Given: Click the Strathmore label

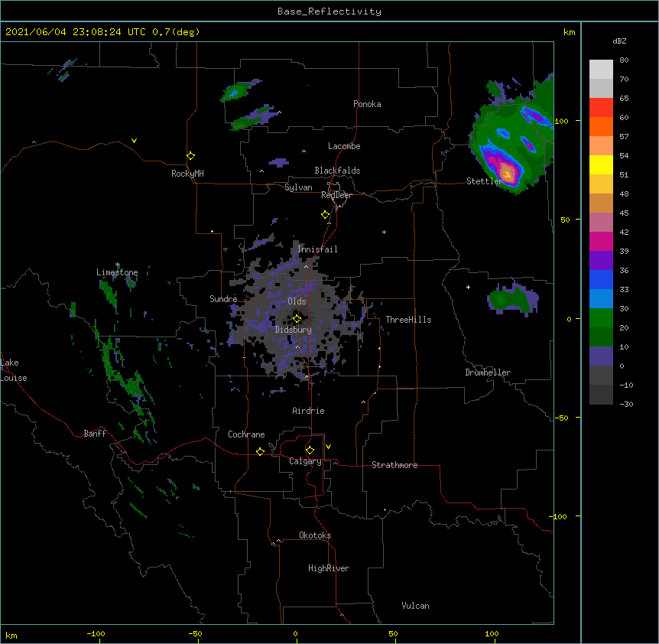Looking at the screenshot, I should click(394, 465).
